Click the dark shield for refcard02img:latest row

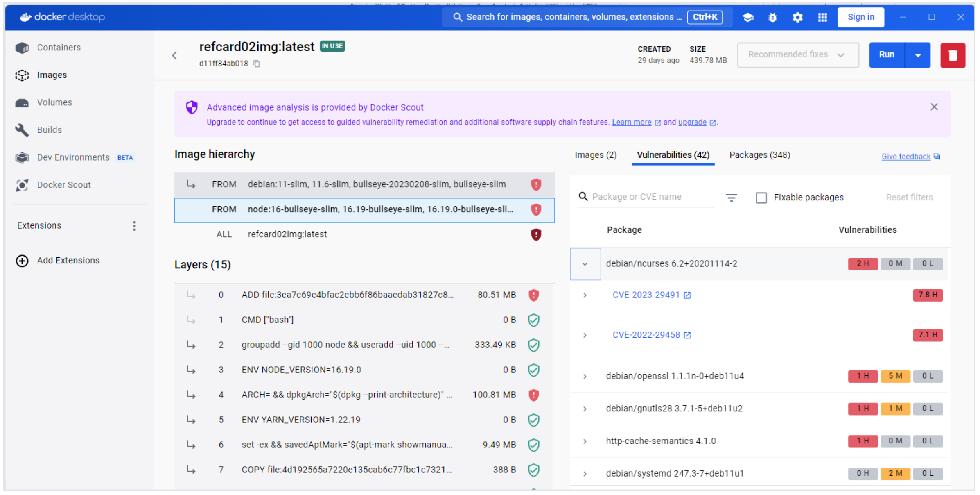tap(536, 235)
